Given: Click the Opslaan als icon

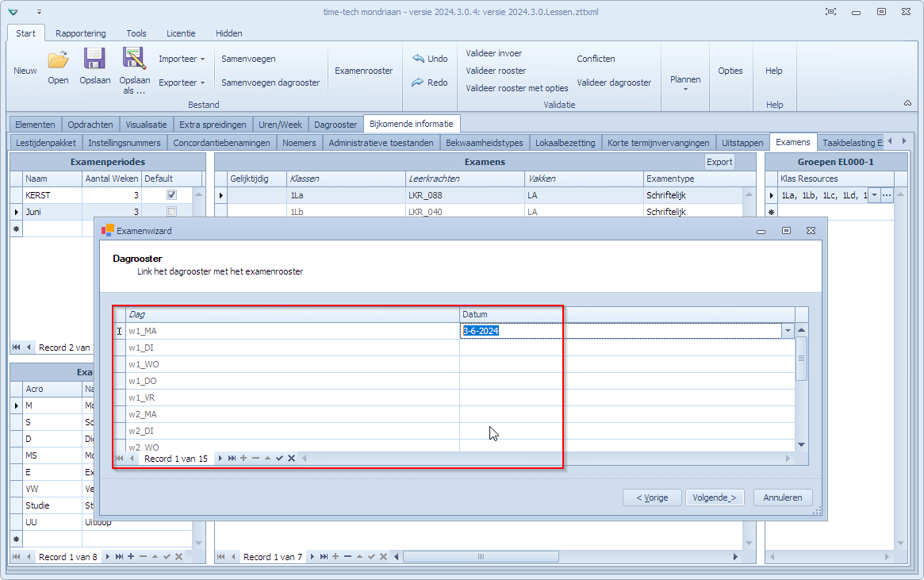Looking at the screenshot, I should [x=134, y=70].
